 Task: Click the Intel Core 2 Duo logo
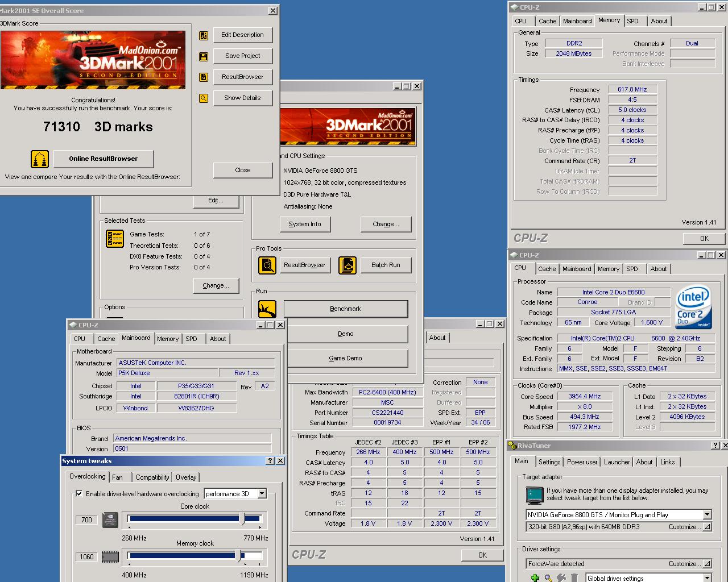[693, 307]
